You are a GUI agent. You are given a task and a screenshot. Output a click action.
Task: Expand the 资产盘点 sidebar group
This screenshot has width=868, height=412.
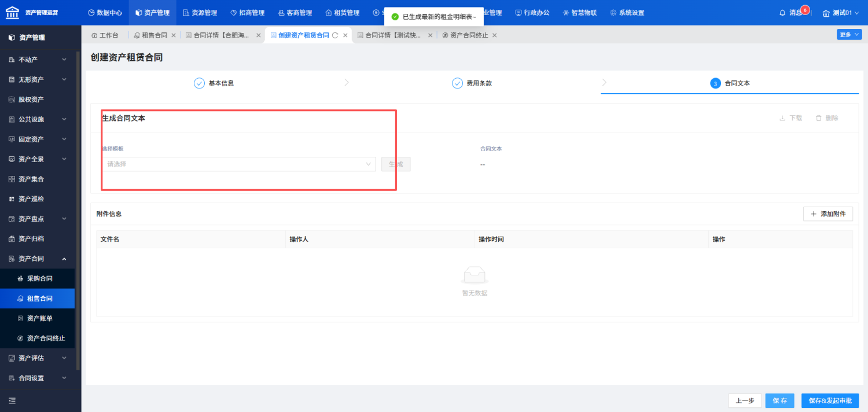click(38, 219)
